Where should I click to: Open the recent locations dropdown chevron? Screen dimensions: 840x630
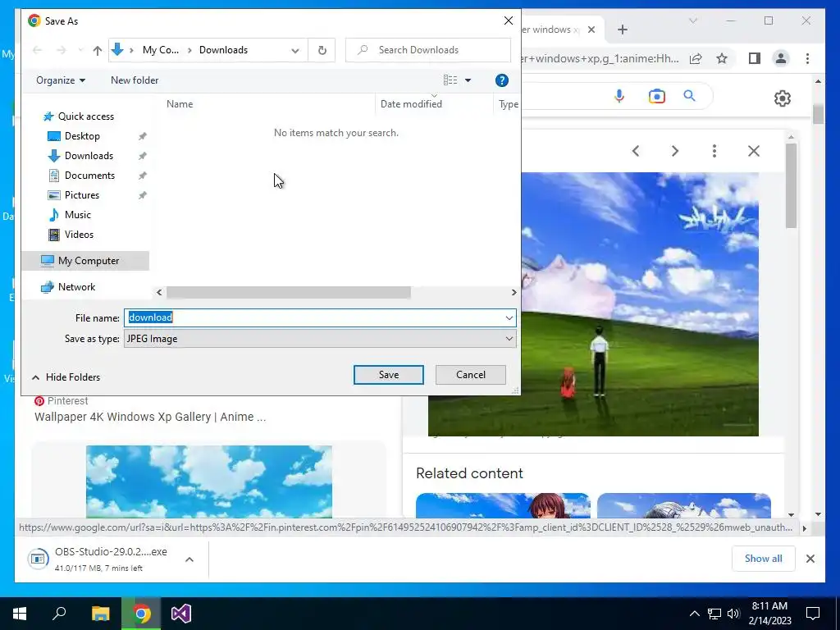click(x=80, y=50)
